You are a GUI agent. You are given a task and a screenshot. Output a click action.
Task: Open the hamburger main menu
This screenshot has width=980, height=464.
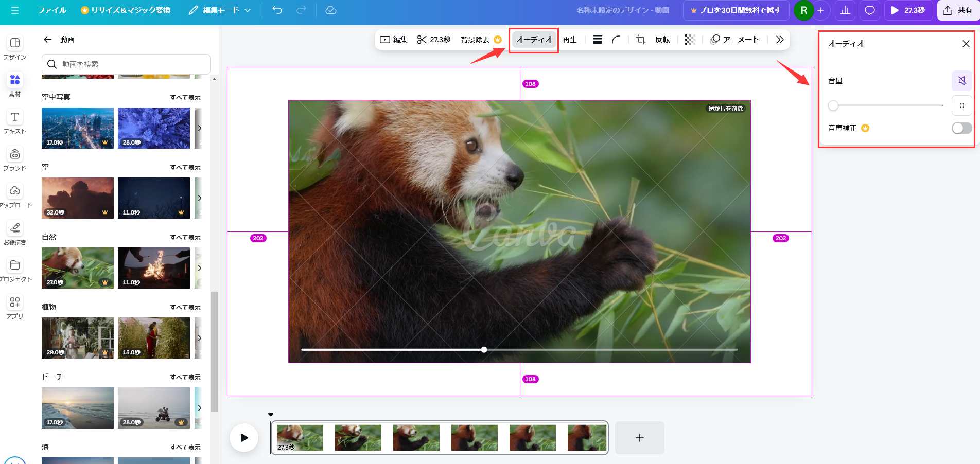tap(15, 10)
